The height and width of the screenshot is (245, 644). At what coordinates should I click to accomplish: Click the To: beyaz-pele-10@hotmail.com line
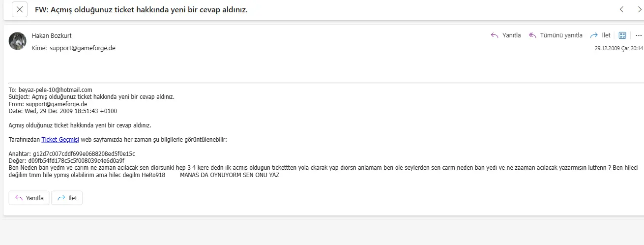(x=51, y=90)
